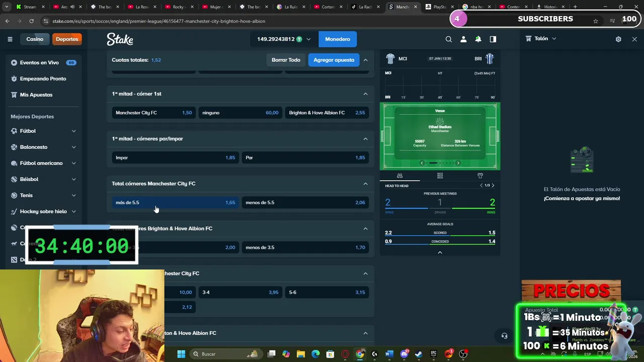The height and width of the screenshot is (362, 644).
Task: Expand the Fútbol sports category
Action: [x=73, y=131]
